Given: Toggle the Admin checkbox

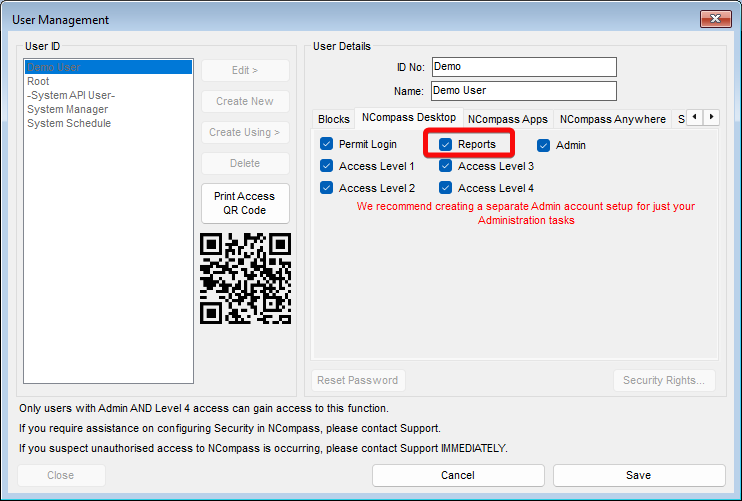Looking at the screenshot, I should (543, 145).
